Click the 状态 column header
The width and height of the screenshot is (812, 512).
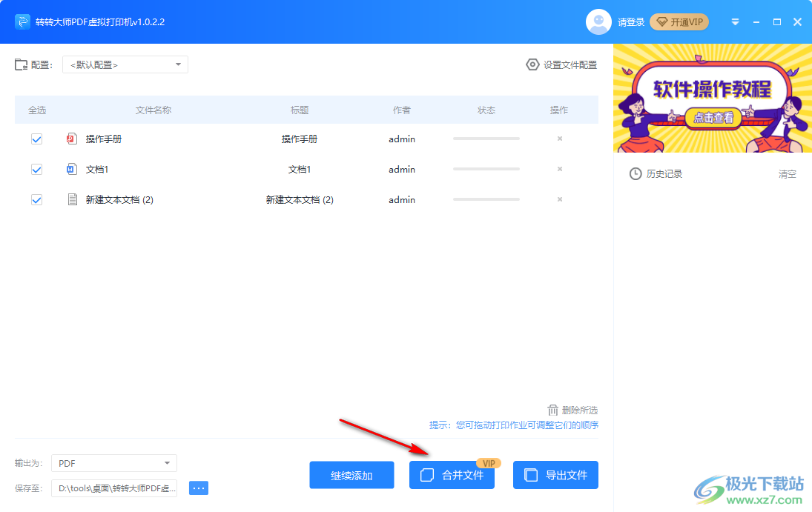tap(486, 110)
